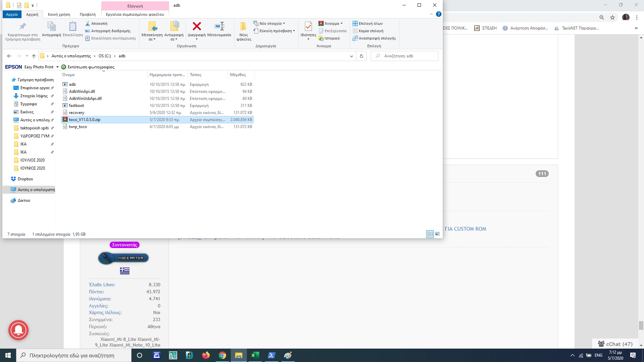Click the Copy (Αντιγραφή) ribbon icon
644x362 pixels.
(51, 26)
